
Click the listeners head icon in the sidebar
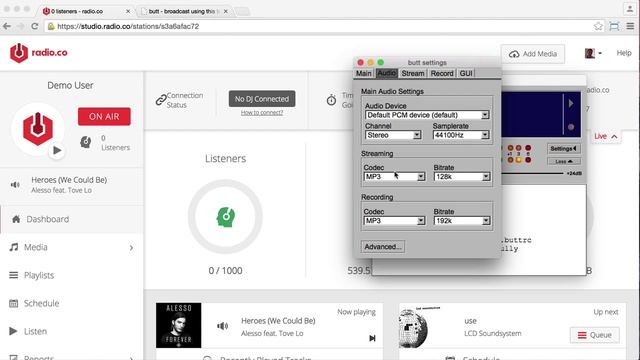tap(86, 142)
